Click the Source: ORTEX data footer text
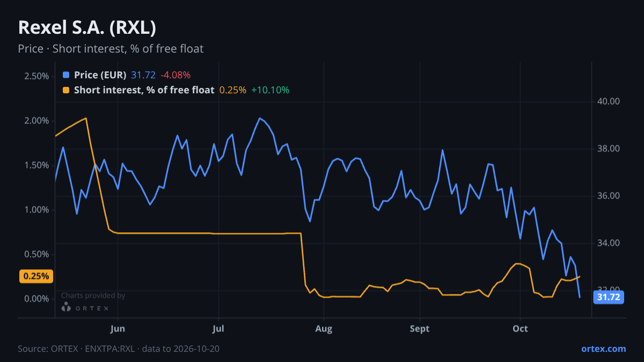Screen dimensions: 644x362 pyautogui.click(x=119, y=349)
